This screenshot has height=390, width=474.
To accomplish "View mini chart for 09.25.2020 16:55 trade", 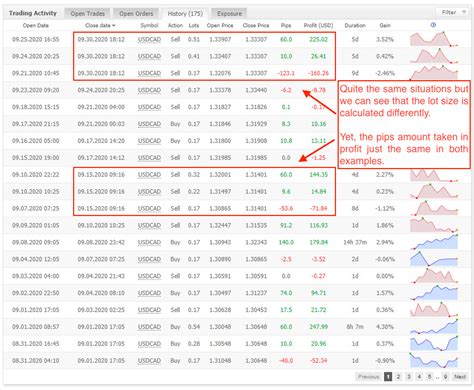I will (x=434, y=39).
